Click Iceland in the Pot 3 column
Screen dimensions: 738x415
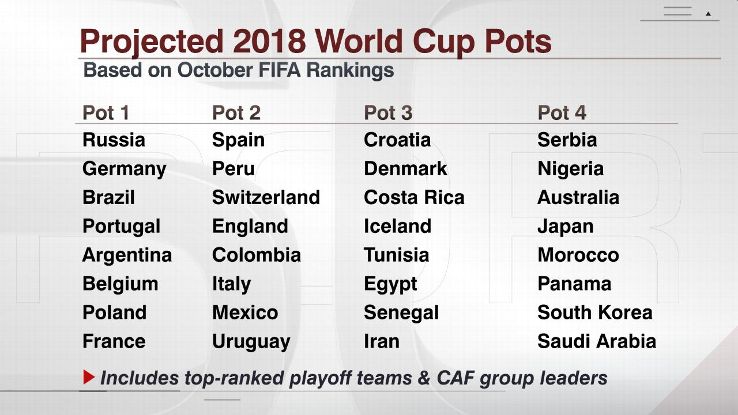397,226
